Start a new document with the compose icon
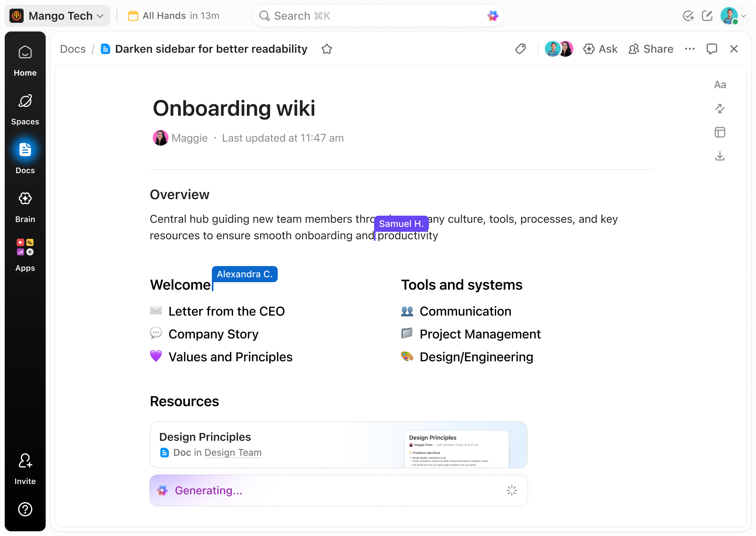Screen dimensions: 756x536 click(708, 16)
